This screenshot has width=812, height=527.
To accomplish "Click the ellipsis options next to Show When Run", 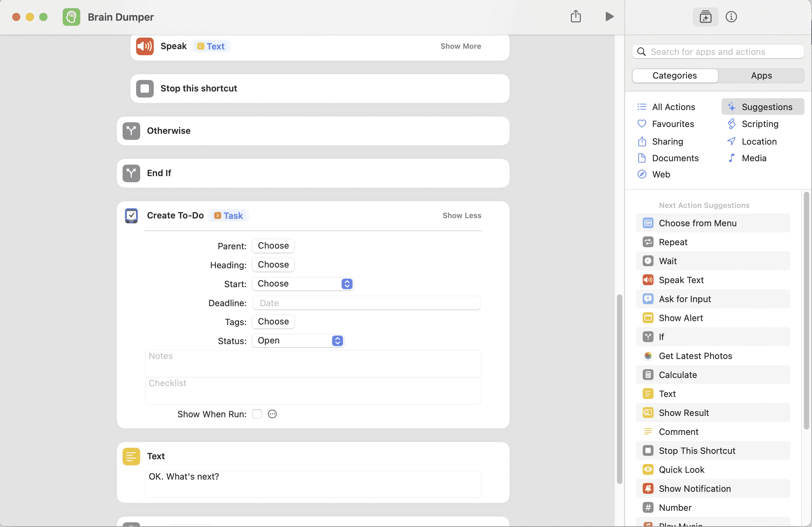I will click(272, 414).
